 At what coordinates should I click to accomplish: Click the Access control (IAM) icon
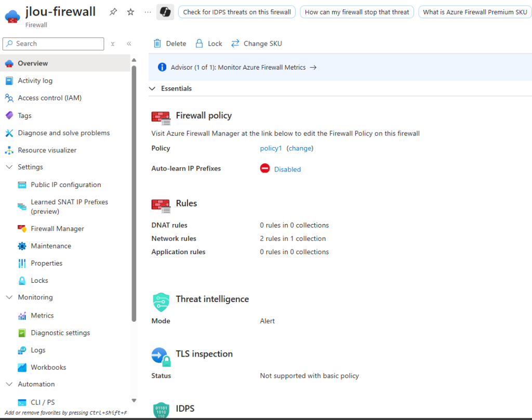(9, 98)
